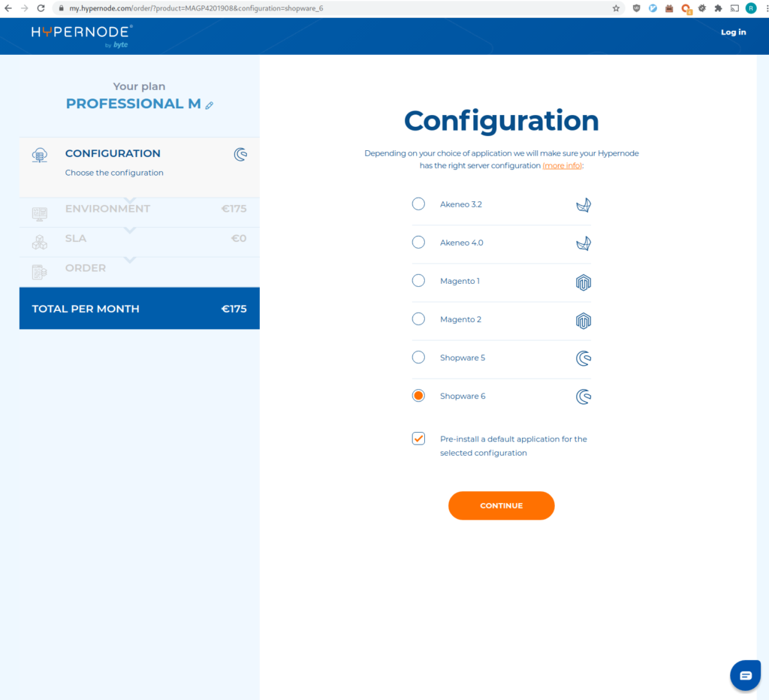
Task: Select the Akeneo 3.2 radio button
Action: [x=418, y=204]
